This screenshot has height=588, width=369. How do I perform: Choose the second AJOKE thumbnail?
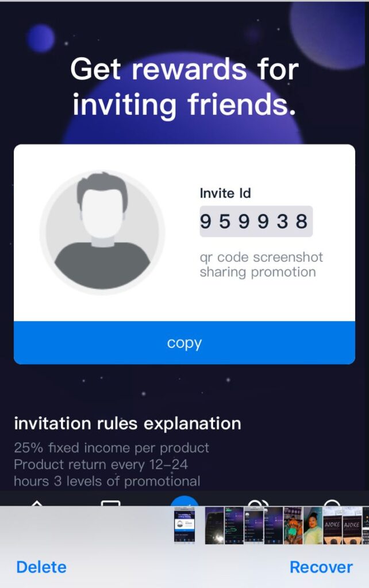click(352, 525)
